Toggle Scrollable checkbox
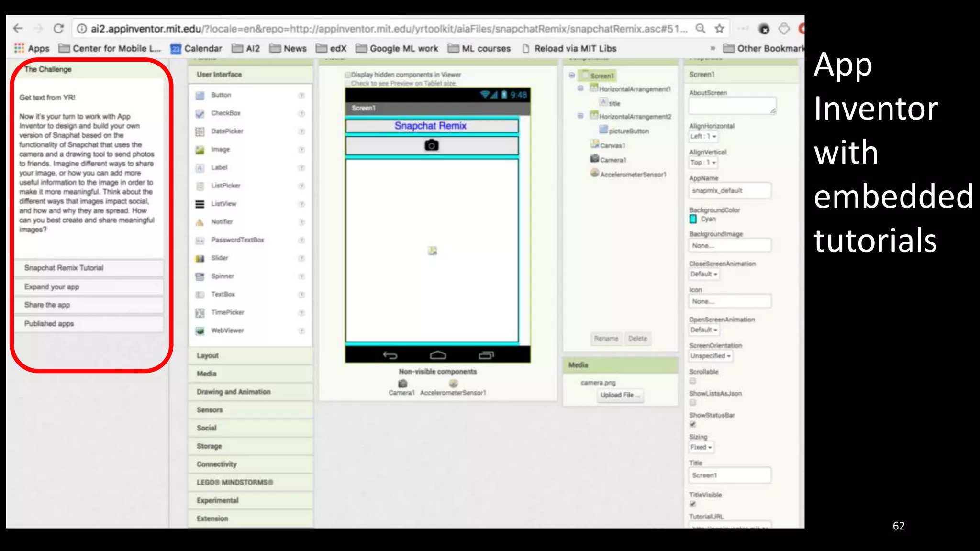The image size is (980, 551). click(x=692, y=381)
